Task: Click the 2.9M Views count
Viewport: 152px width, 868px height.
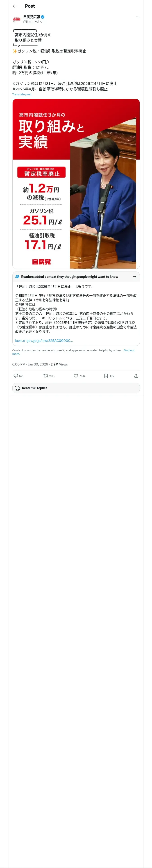Action: coord(59,364)
